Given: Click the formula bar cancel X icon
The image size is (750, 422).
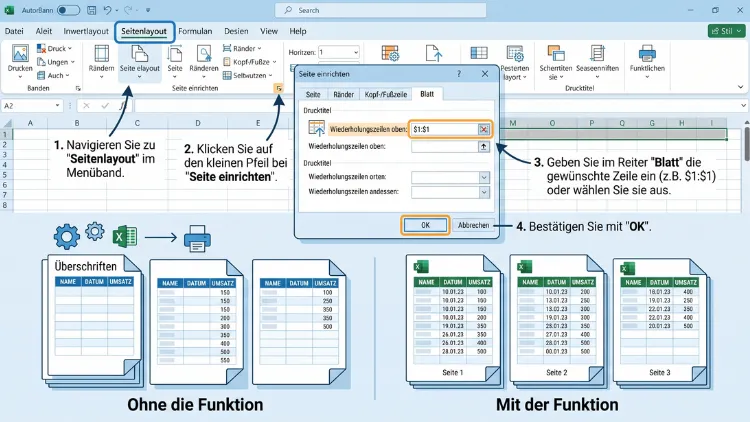Looking at the screenshot, I should pos(86,106).
